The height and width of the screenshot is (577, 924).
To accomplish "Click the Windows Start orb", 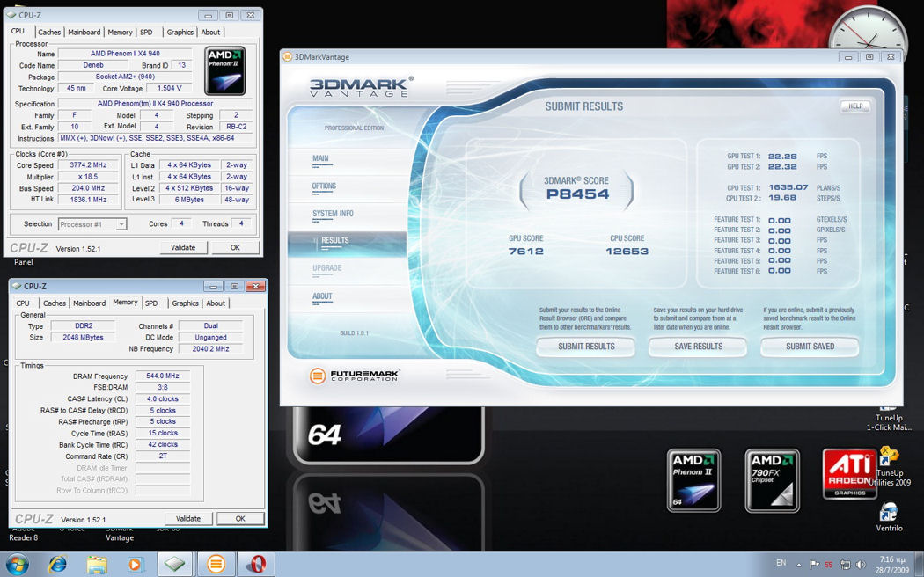I will [x=17, y=564].
